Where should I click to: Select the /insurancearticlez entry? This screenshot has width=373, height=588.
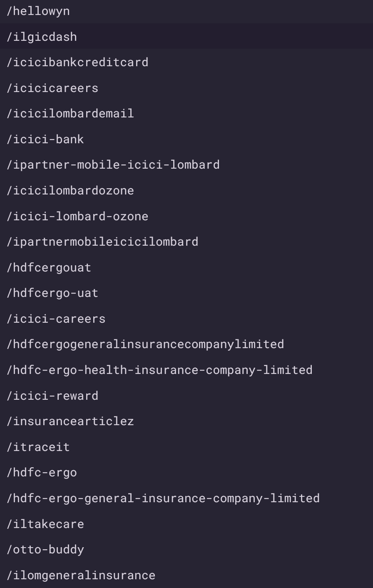71,421
